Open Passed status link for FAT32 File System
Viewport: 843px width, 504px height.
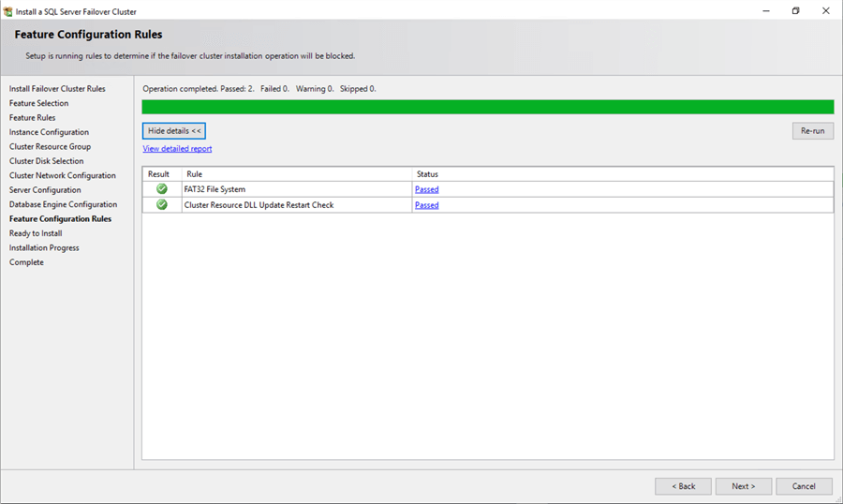point(427,189)
